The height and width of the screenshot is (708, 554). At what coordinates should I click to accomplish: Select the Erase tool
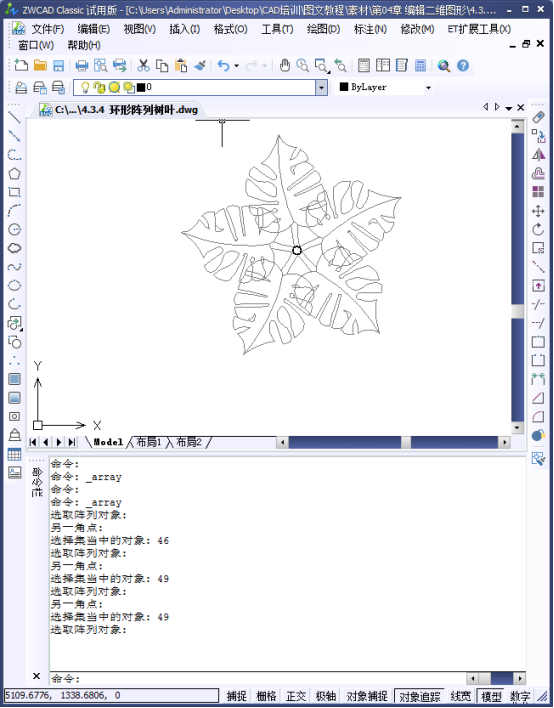point(538,117)
